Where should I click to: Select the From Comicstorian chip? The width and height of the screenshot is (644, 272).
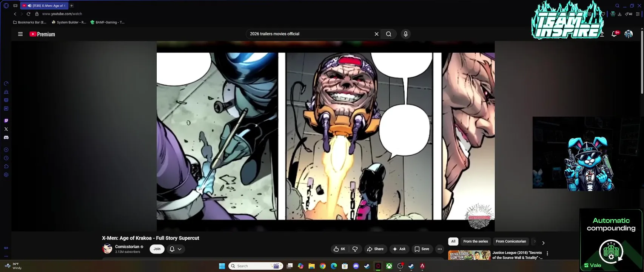511,241
